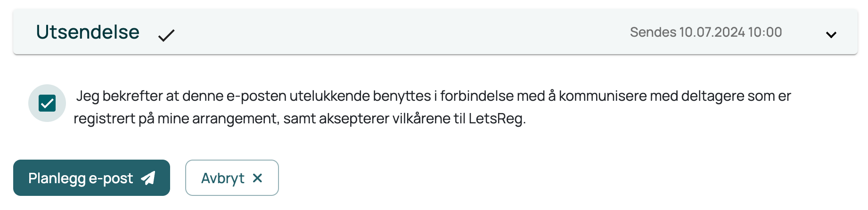The height and width of the screenshot is (210, 868).
Task: Click the paper plane icon on Planlegg e-post
Action: click(148, 178)
